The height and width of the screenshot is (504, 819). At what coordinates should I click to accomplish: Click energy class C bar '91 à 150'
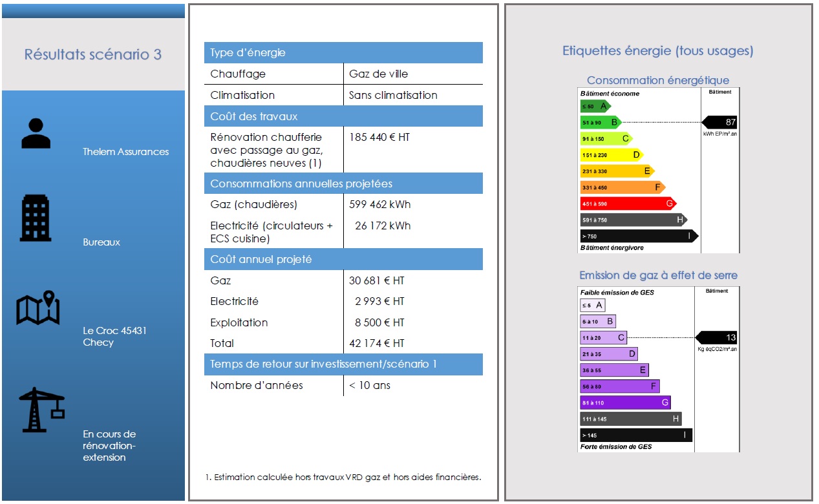point(606,138)
